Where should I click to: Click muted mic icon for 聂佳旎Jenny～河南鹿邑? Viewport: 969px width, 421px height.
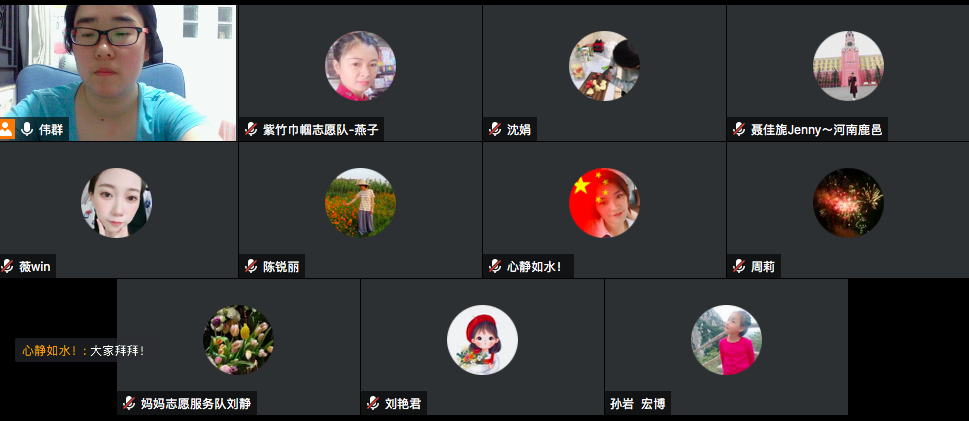(739, 129)
